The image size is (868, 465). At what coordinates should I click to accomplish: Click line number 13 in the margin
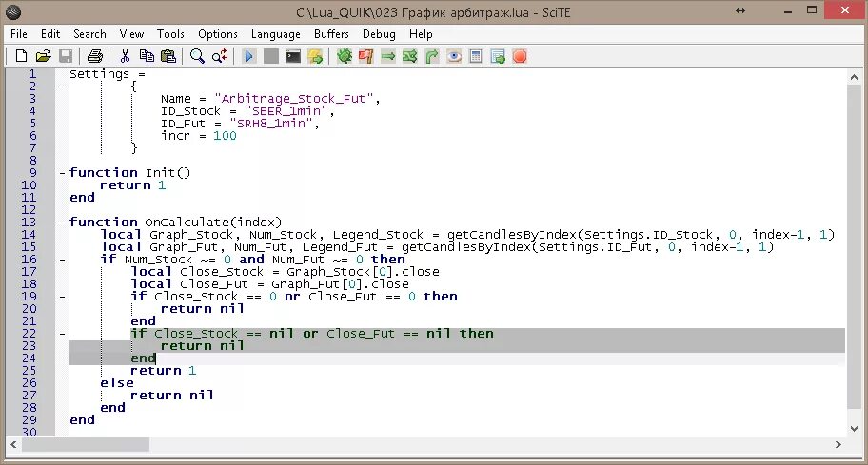pos(29,223)
